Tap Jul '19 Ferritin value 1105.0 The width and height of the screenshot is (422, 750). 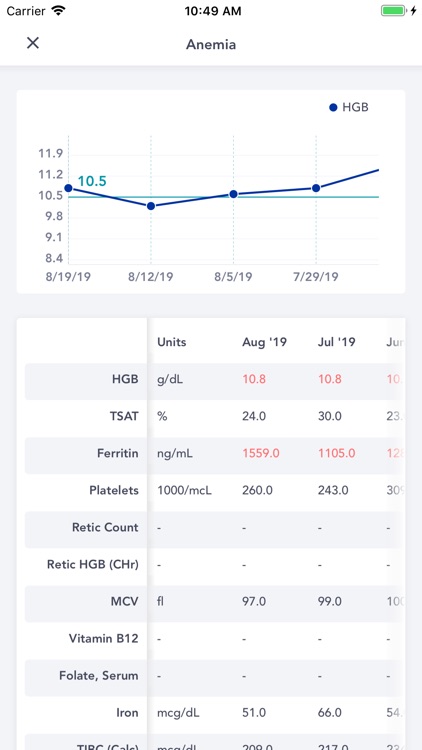pos(337,453)
